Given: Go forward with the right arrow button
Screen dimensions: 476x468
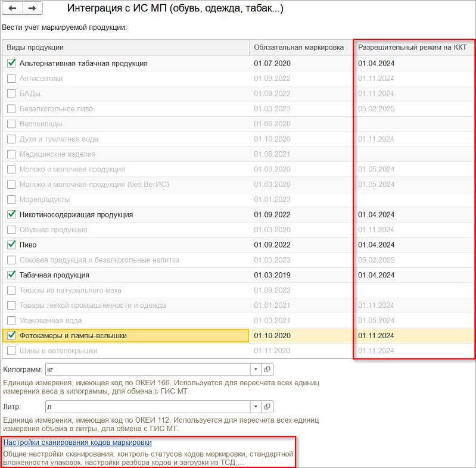Looking at the screenshot, I should coord(32,8).
